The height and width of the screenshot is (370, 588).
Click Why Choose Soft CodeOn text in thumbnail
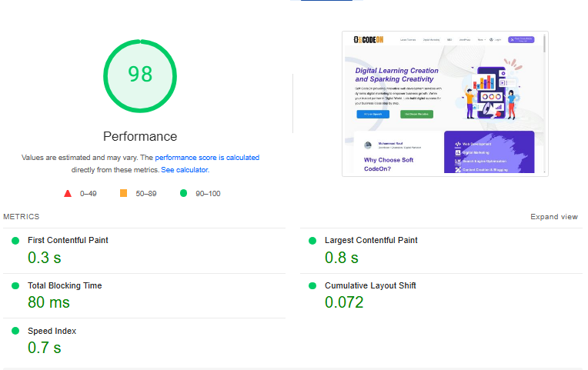tap(389, 164)
